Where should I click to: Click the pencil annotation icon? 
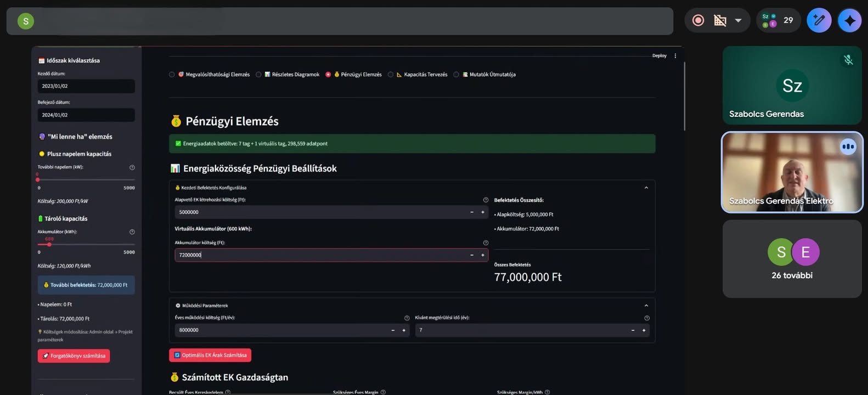point(819,20)
